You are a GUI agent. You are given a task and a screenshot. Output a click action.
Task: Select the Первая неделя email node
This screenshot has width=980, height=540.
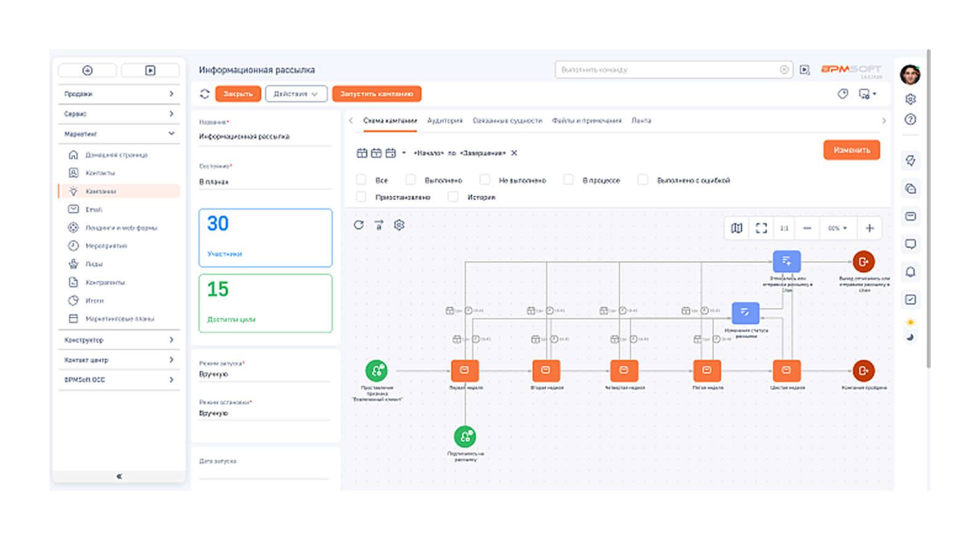(465, 370)
